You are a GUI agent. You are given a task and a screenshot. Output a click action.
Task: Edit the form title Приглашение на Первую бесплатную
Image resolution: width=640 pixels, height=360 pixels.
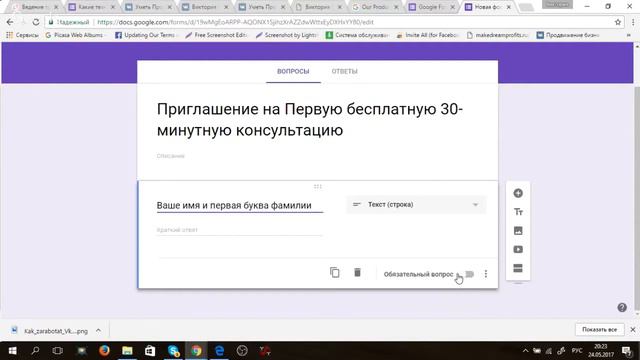coord(310,120)
